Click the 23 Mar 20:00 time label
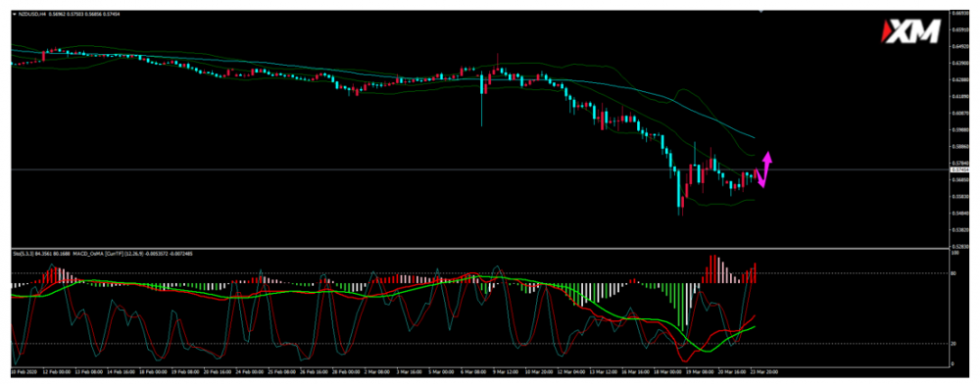Screen dimensions: 980x384 (x=765, y=371)
